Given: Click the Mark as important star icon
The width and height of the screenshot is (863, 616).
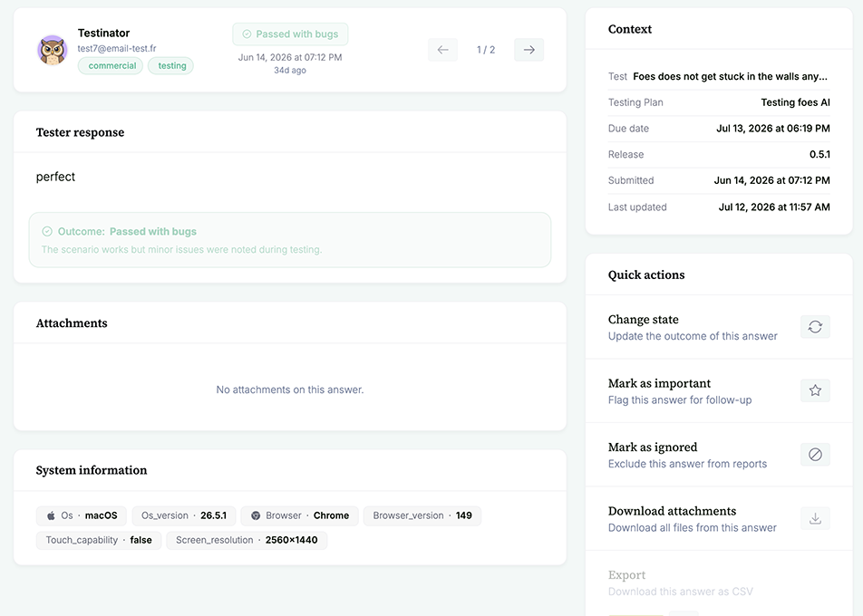Looking at the screenshot, I should click(x=815, y=390).
